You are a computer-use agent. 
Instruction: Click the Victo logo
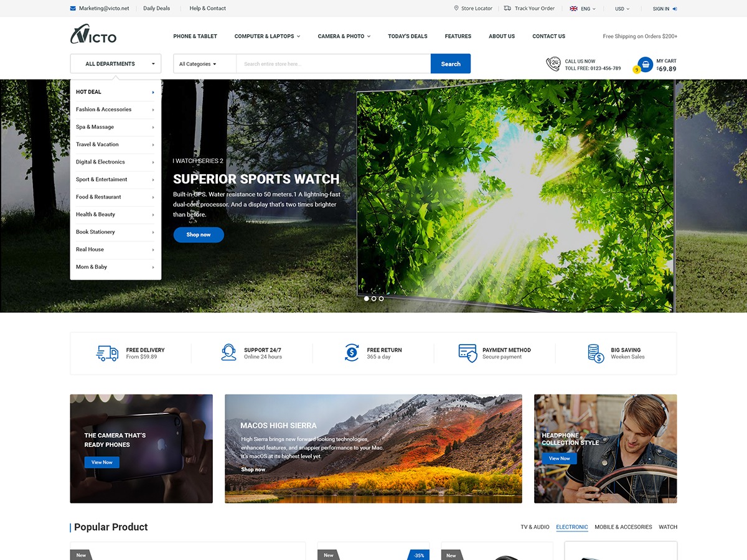(x=93, y=35)
